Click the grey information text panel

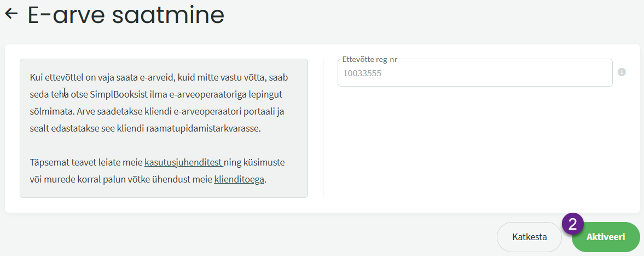click(164, 128)
